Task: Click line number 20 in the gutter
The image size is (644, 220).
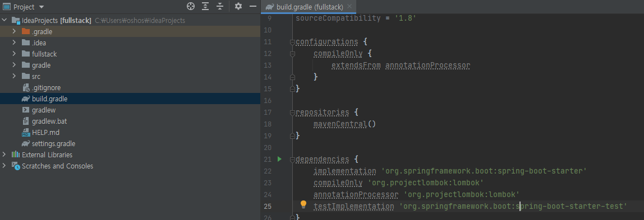Action: coord(268,147)
